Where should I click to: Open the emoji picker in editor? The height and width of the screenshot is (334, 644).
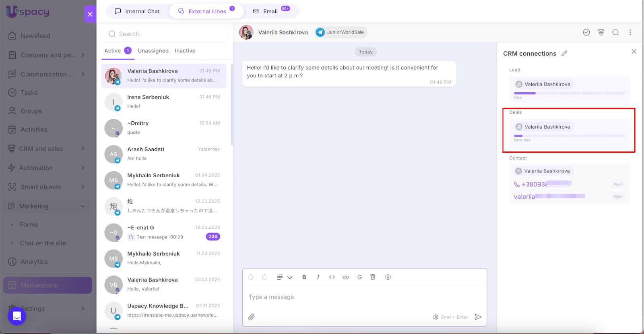click(388, 277)
